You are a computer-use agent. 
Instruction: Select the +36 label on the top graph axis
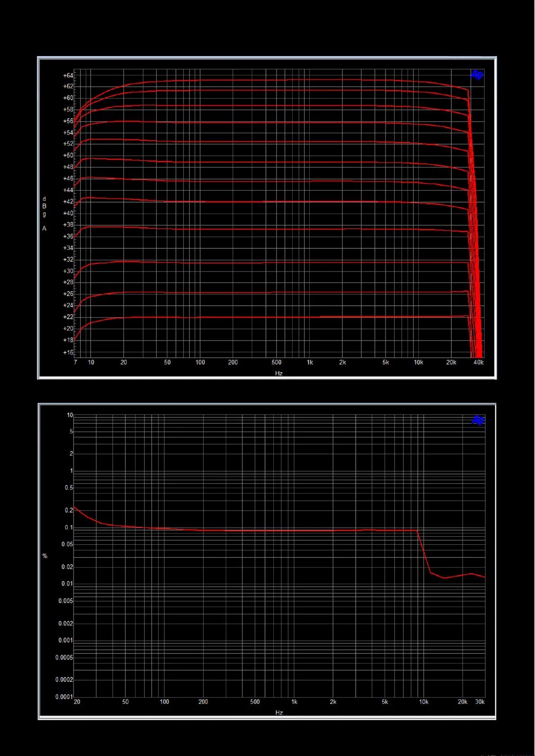click(68, 236)
